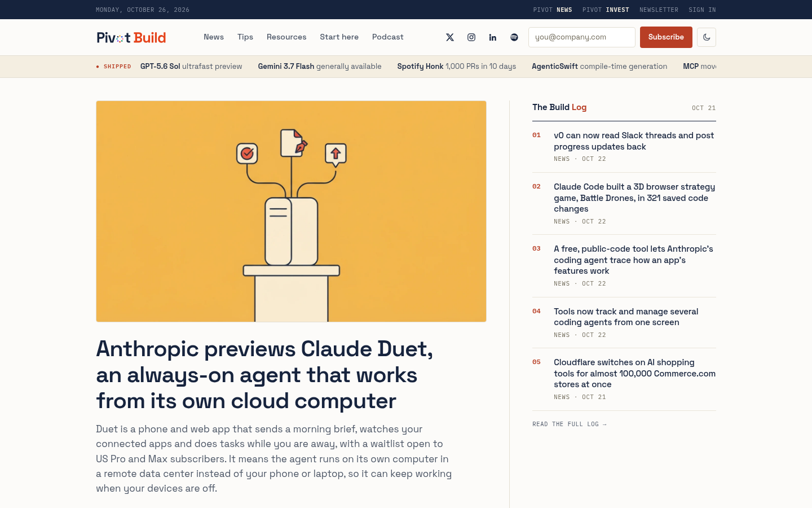
Task: Open the free public-code tool story
Action: point(633,260)
